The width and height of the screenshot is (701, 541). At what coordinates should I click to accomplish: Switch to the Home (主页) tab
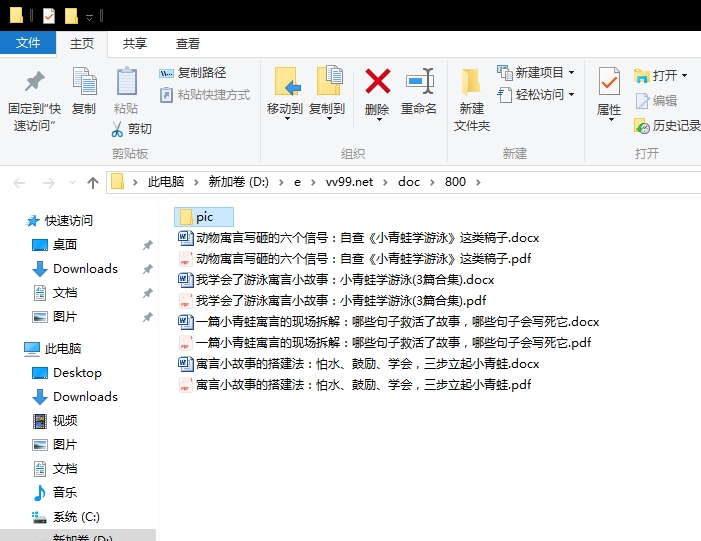82,43
